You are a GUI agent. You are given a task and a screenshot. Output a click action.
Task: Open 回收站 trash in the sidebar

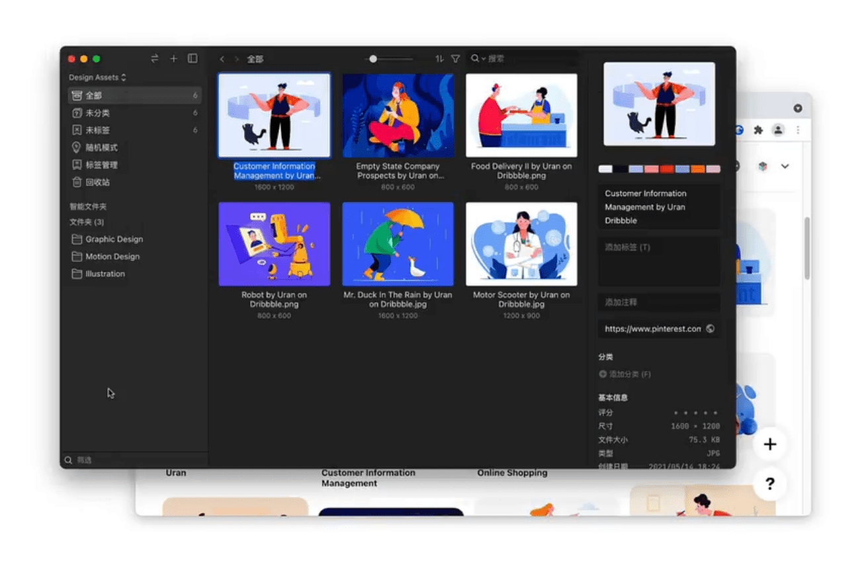coord(97,182)
